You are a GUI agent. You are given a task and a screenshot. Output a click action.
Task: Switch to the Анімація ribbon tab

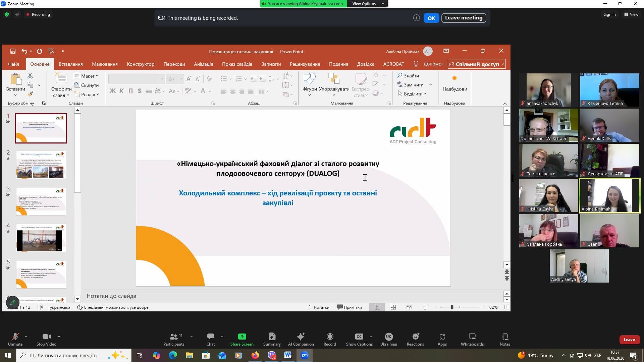pyautogui.click(x=203, y=64)
